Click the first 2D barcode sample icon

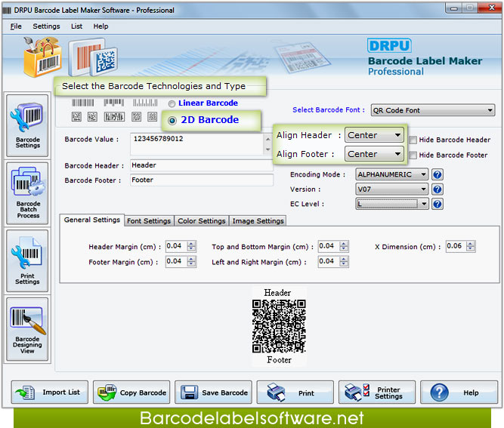pyautogui.click(x=76, y=117)
